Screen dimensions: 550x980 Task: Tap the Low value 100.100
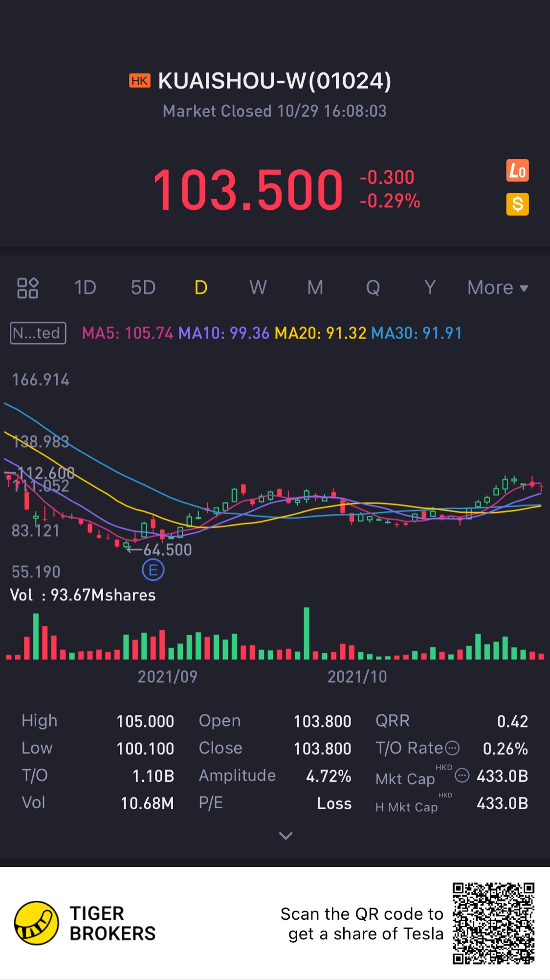pyautogui.click(x=145, y=749)
